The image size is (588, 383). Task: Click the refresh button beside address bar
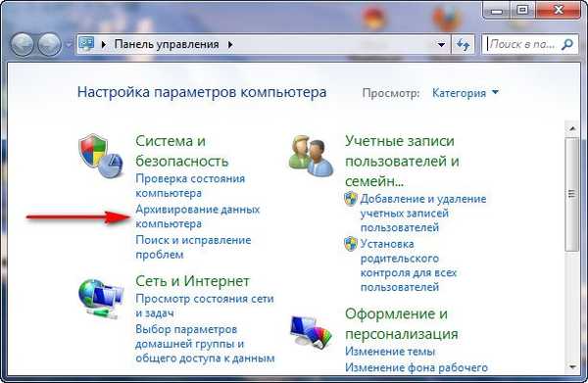coord(464,45)
